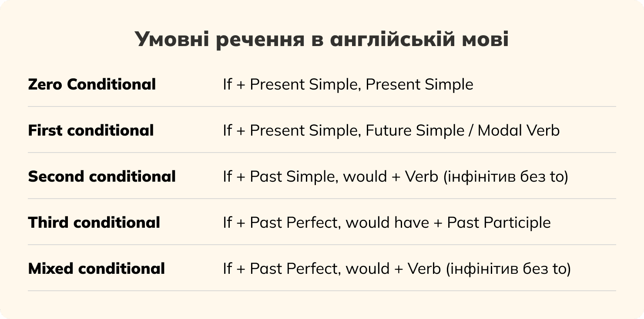Screen dimensions: 644x319
Task: Select the 'First conditional' row label
Action: 91,130
